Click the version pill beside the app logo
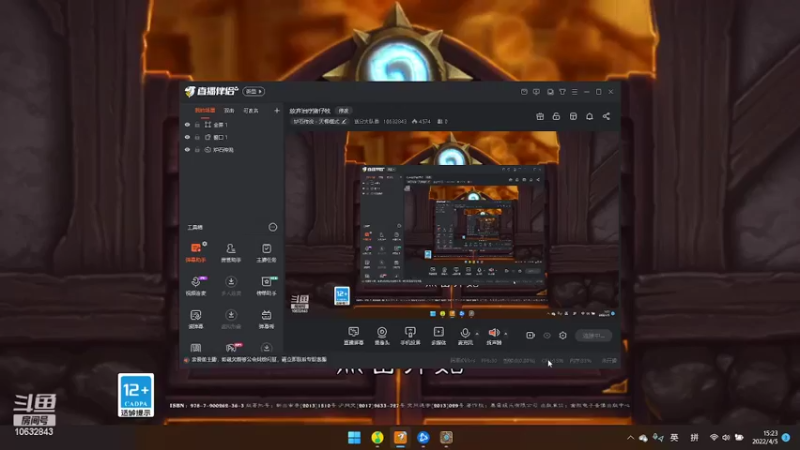The image size is (800, 450). coord(254,91)
